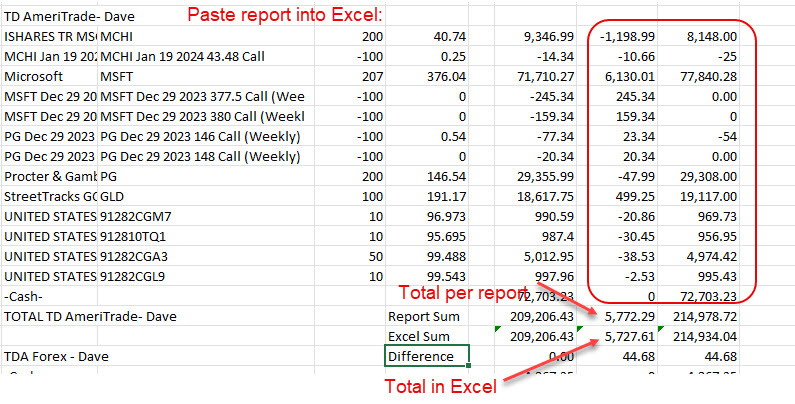This screenshot has width=795, height=404.
Task: Select 'MSFT Dec 29 2023 377.5 Call' cell
Action: (206, 96)
